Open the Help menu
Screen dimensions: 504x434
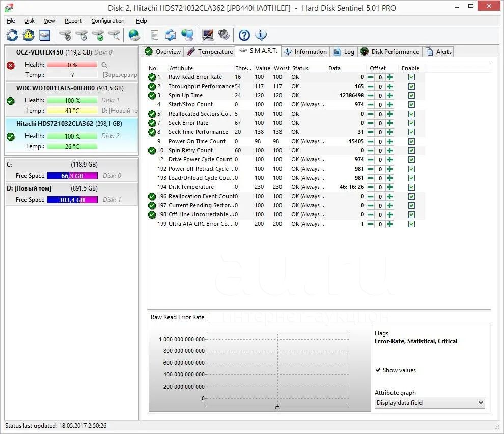[x=141, y=21]
